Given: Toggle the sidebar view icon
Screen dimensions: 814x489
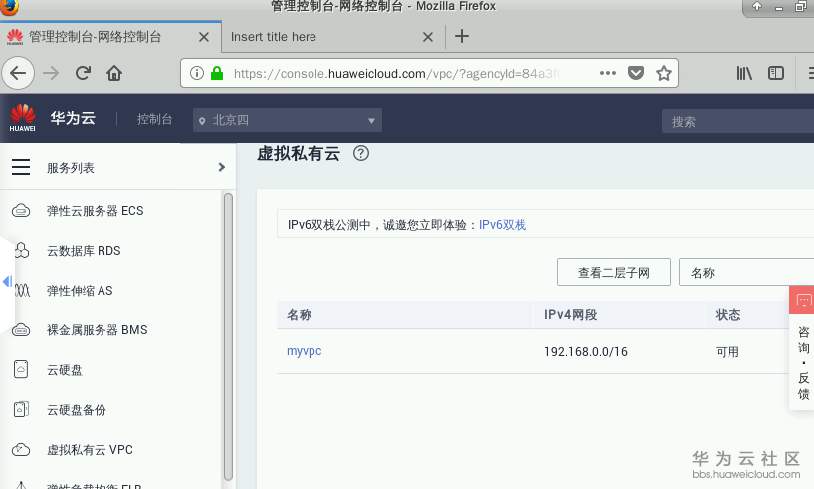Looking at the screenshot, I should tap(776, 73).
